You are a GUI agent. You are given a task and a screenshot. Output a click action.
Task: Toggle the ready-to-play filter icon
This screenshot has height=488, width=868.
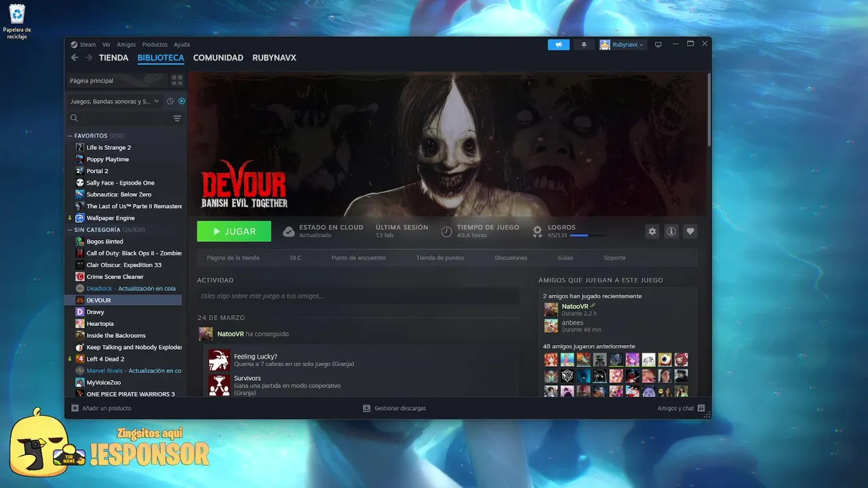182,101
